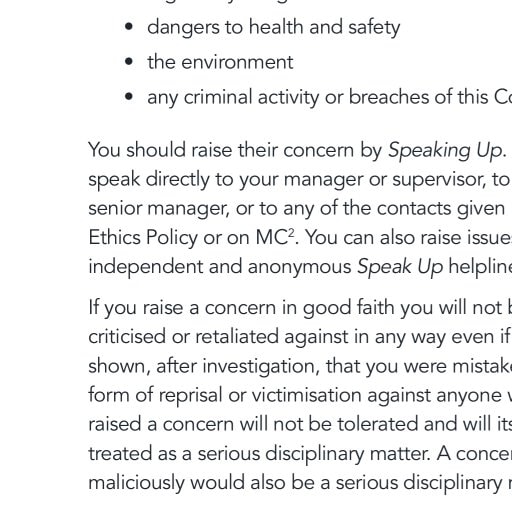The width and height of the screenshot is (512, 512).
Task: Click the word "investigation"
Action: [x=259, y=366]
